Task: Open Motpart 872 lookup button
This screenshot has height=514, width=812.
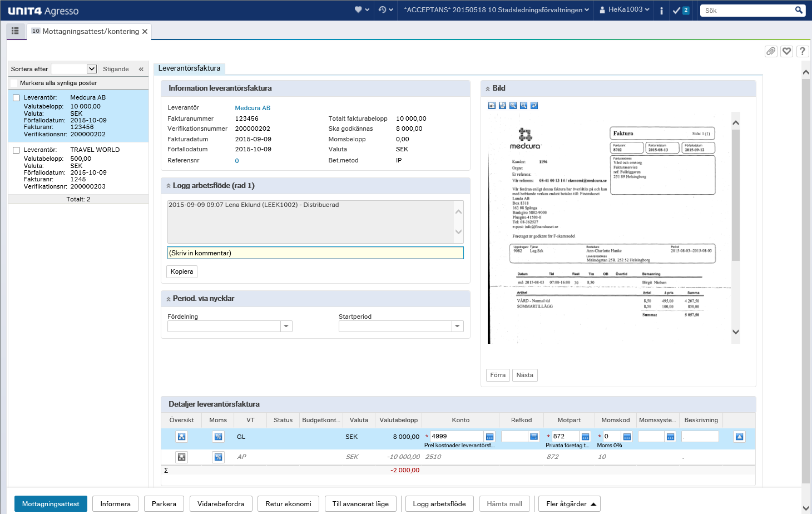Action: [x=585, y=437]
